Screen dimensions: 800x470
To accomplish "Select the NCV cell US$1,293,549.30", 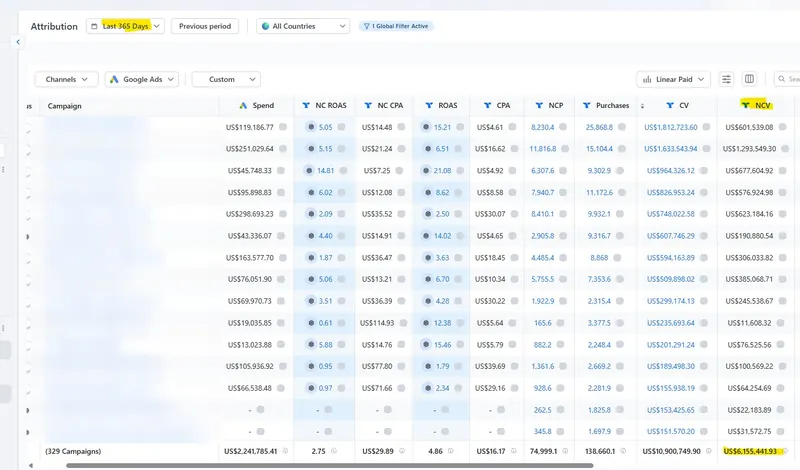I will [749, 149].
